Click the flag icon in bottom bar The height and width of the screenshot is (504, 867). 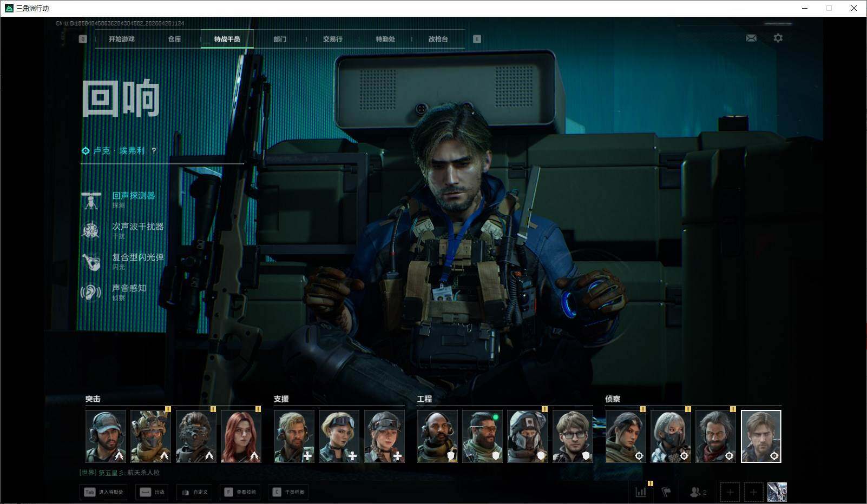point(666,492)
